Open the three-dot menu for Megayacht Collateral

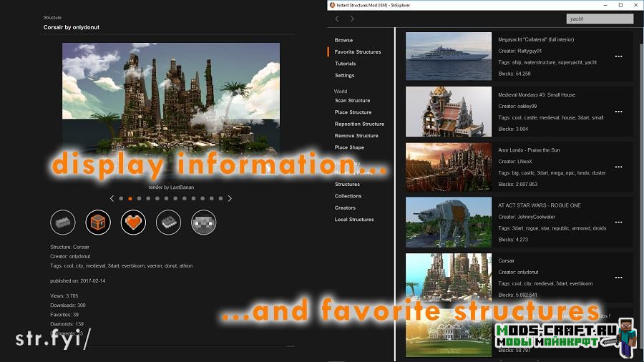(618, 57)
